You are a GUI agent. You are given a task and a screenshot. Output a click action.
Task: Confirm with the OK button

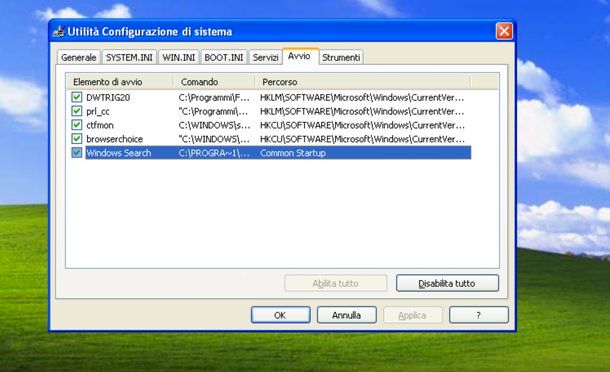(x=280, y=315)
